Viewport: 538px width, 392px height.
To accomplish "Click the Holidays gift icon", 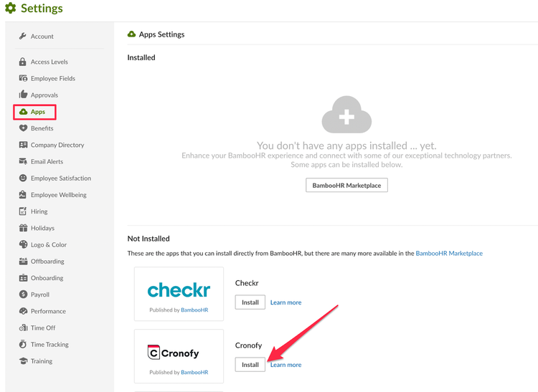I will 23,228.
